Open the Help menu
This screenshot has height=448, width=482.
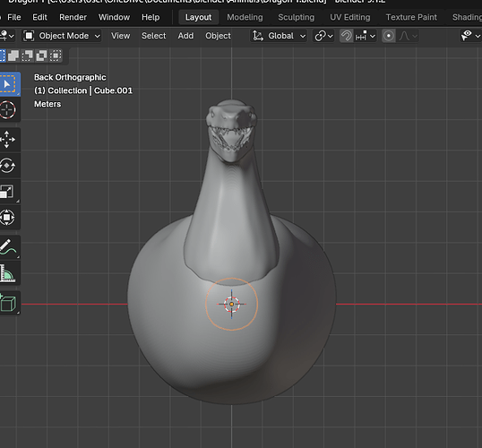coord(151,17)
